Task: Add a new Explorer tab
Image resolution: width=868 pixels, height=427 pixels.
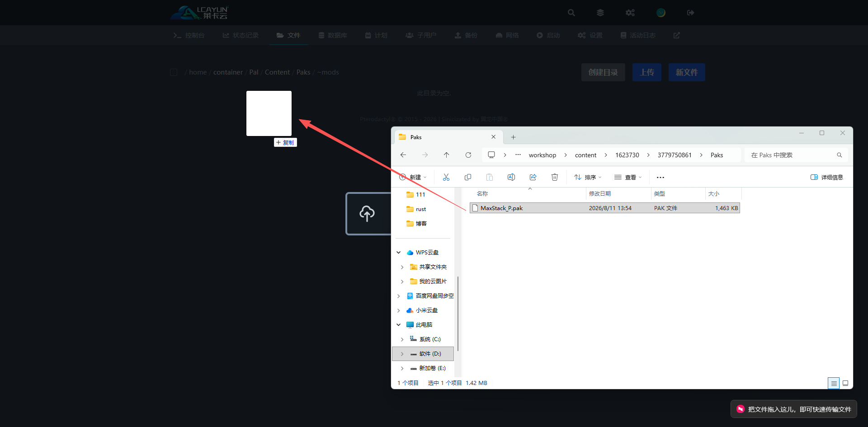Action: pos(514,137)
